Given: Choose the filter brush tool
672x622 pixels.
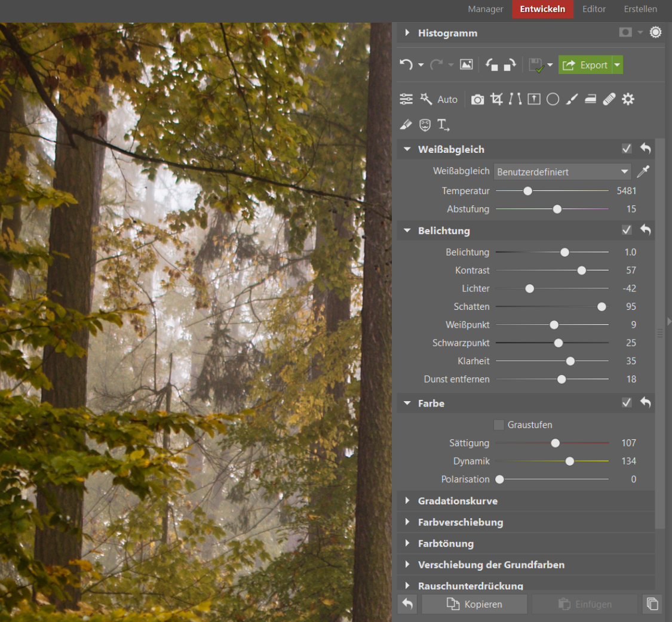Looking at the screenshot, I should [x=572, y=100].
